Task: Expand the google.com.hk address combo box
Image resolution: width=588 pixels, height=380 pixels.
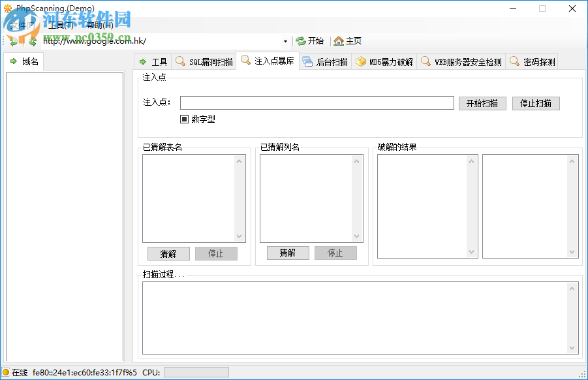Action: click(285, 40)
